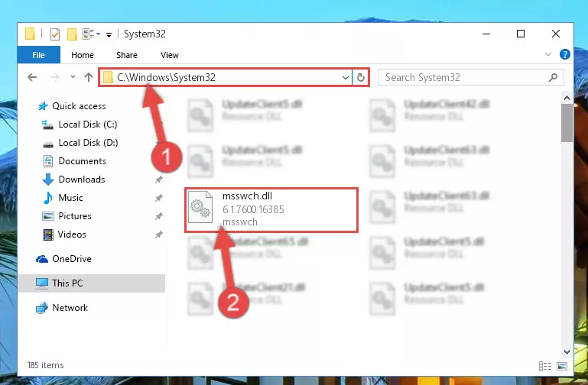
Task: Switch to the View ribbon tab
Action: click(170, 55)
